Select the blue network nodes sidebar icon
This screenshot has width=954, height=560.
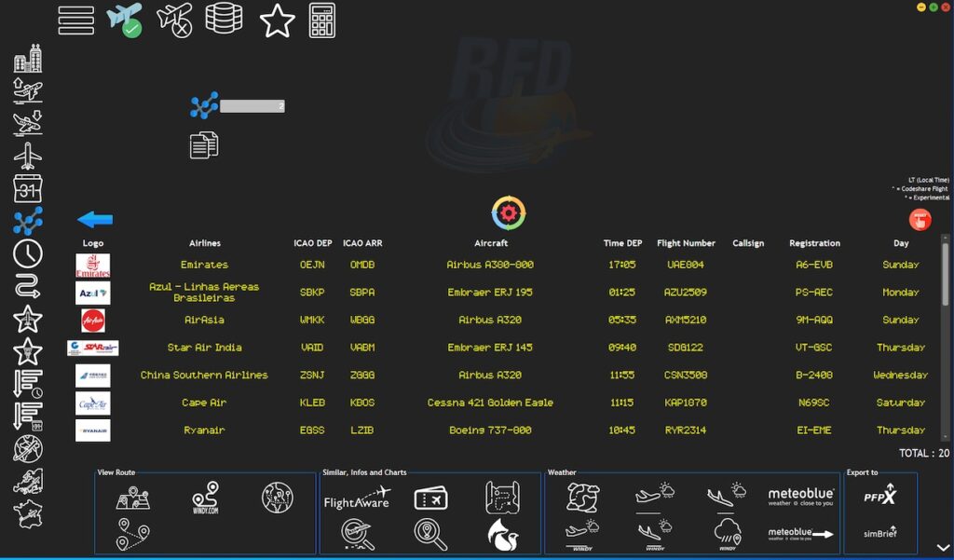28,221
